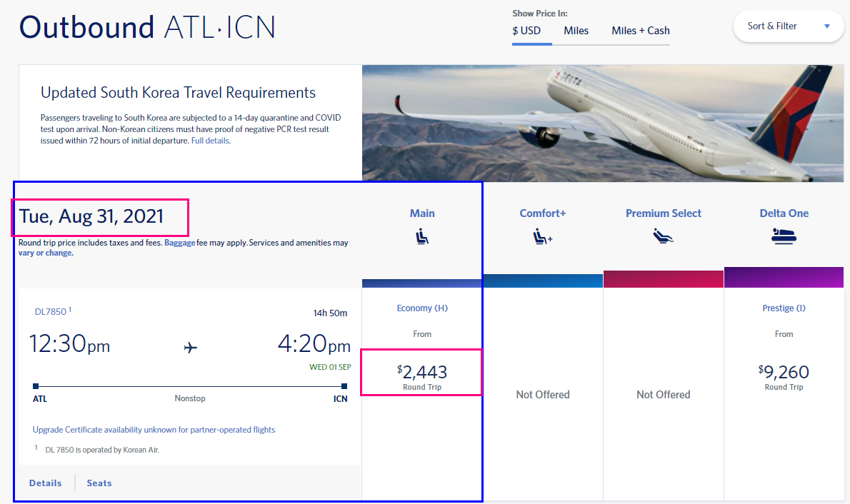The height and width of the screenshot is (504, 850).
Task: Click flight number DL7850 link
Action: (x=51, y=312)
